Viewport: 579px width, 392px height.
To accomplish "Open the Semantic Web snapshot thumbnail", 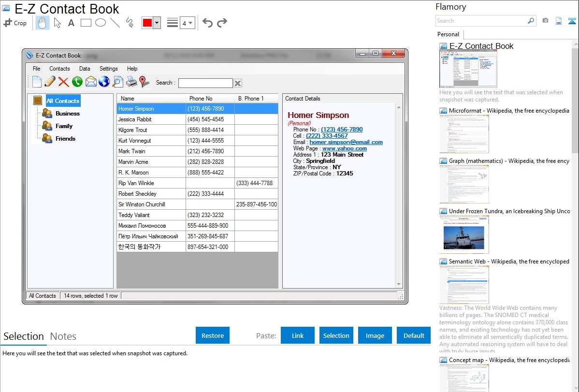I will click(464, 285).
